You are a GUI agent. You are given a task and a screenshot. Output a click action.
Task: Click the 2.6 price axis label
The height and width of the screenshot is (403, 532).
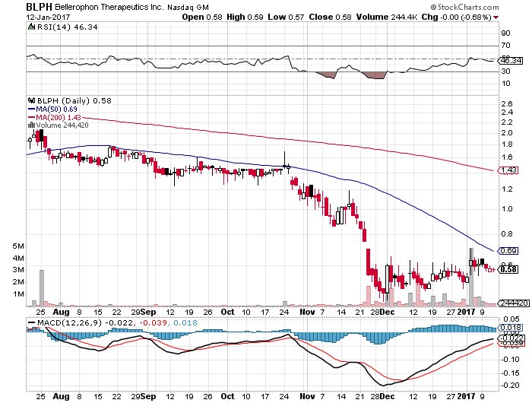507,104
